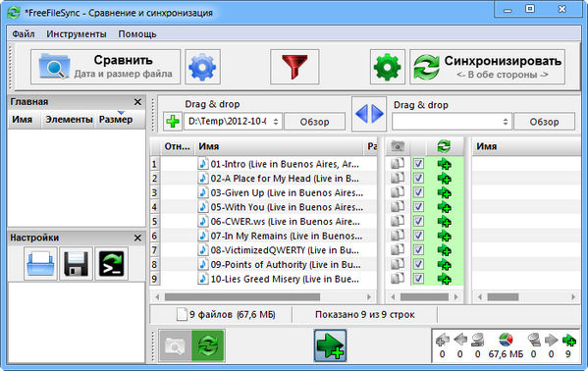
Task: Open the Инструменты menu
Action: [77, 34]
